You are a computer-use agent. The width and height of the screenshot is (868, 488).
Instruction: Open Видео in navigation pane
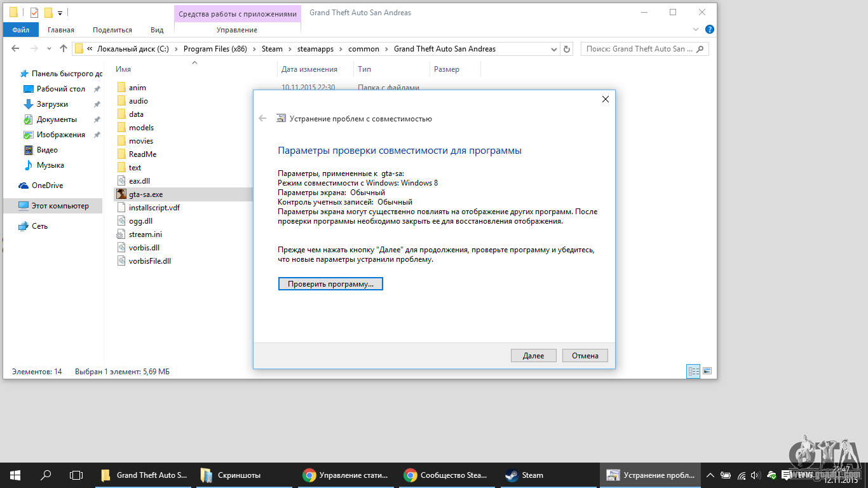47,150
